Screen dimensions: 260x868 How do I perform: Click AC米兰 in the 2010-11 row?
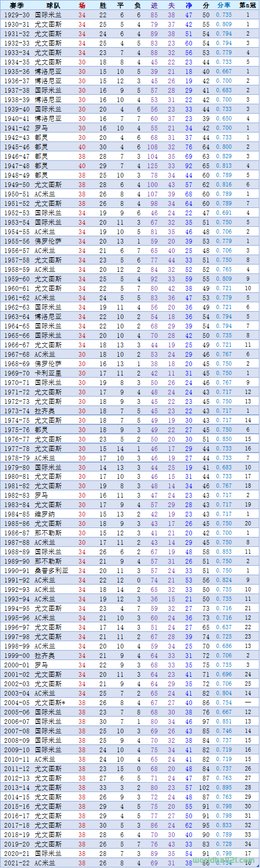click(x=45, y=759)
